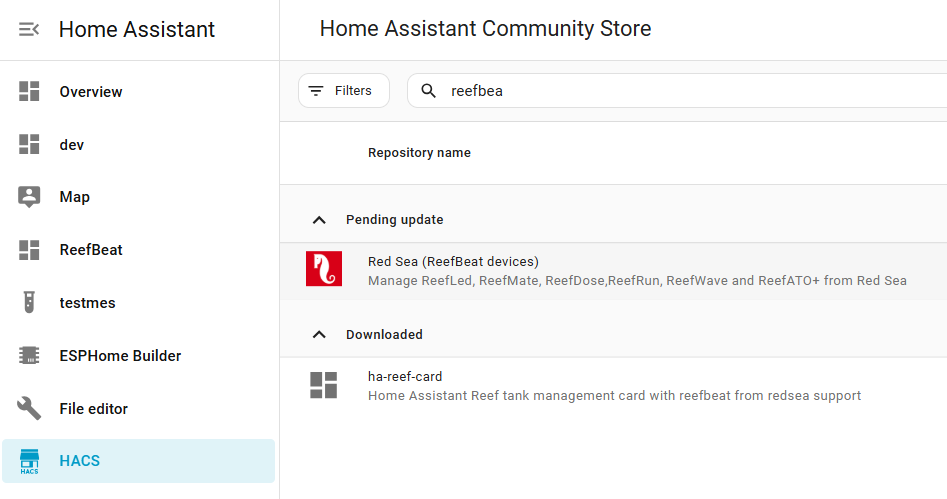Click the ha-reef-card dashboard icon
This screenshot has width=947, height=499.
[x=324, y=385]
